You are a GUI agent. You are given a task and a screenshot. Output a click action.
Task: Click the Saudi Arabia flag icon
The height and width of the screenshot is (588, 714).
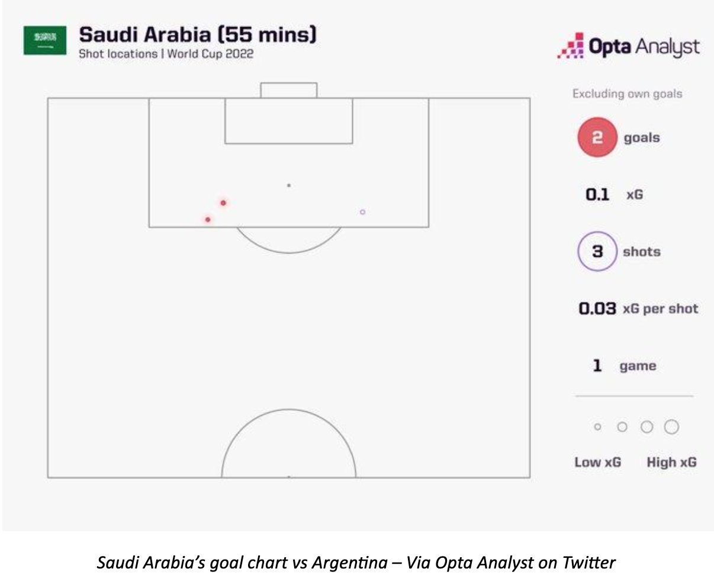[45, 40]
